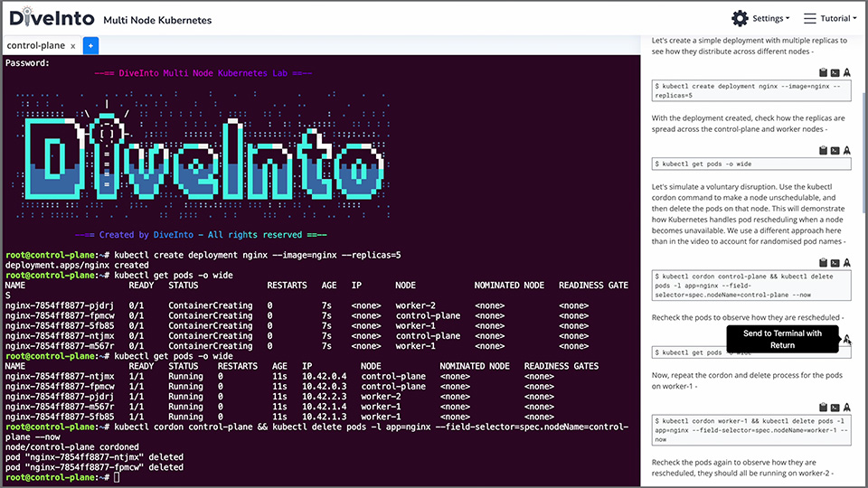The height and width of the screenshot is (488, 868).
Task: Click the Multi Node Kubernetes title
Action: pos(157,20)
